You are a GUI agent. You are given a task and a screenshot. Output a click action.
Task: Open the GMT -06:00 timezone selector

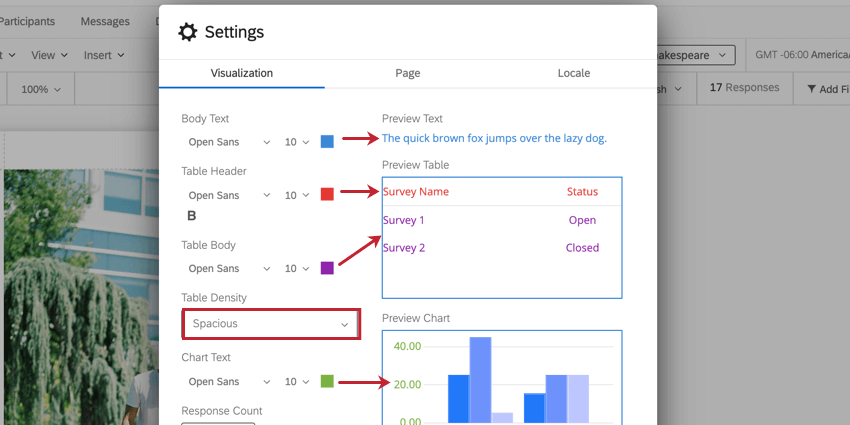tap(802, 55)
